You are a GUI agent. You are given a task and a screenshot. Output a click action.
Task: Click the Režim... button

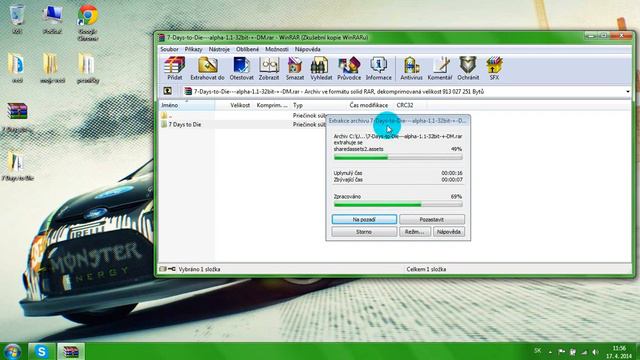[x=415, y=231]
